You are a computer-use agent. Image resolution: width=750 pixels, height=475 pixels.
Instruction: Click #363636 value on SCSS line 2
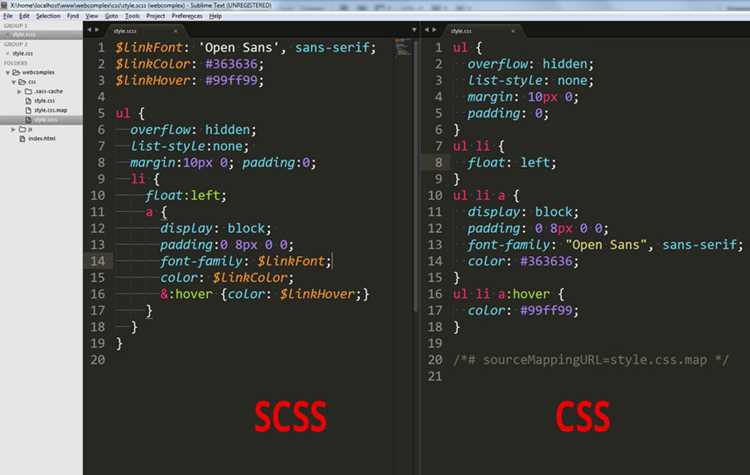231,64
